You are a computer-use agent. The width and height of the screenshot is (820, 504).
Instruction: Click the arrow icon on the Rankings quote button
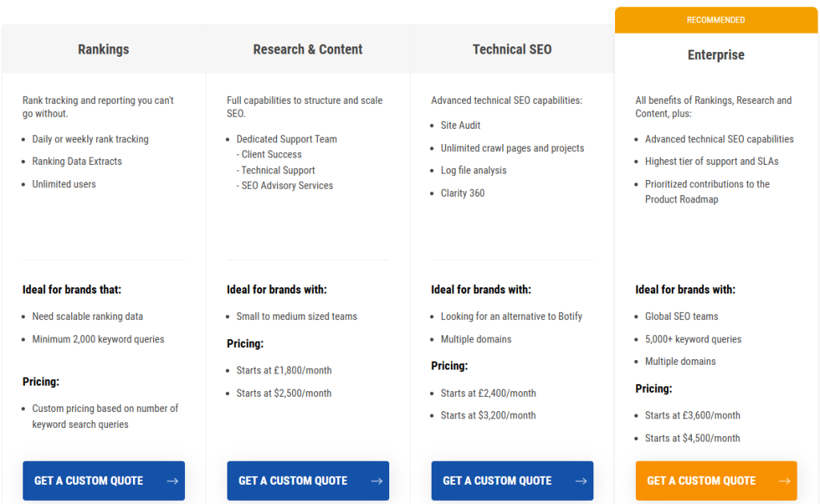pyautogui.click(x=172, y=481)
